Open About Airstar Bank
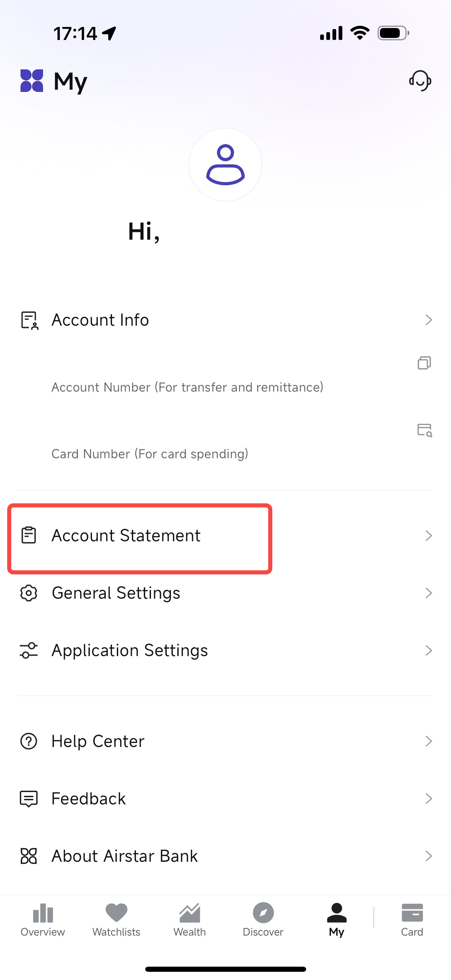Viewport: 451px width, 980px height. coord(125,856)
